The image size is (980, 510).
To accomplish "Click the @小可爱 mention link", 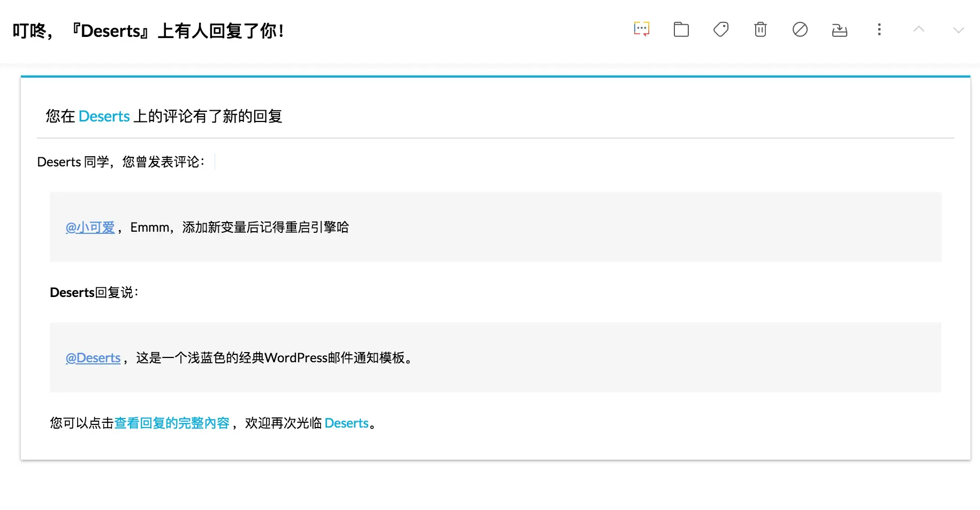I will pyautogui.click(x=90, y=227).
